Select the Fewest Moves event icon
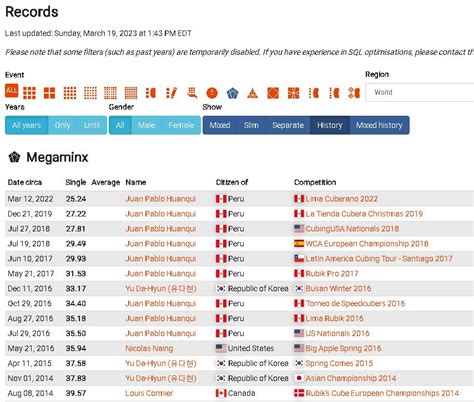Viewport: 474px width, 402px height. pos(171,93)
